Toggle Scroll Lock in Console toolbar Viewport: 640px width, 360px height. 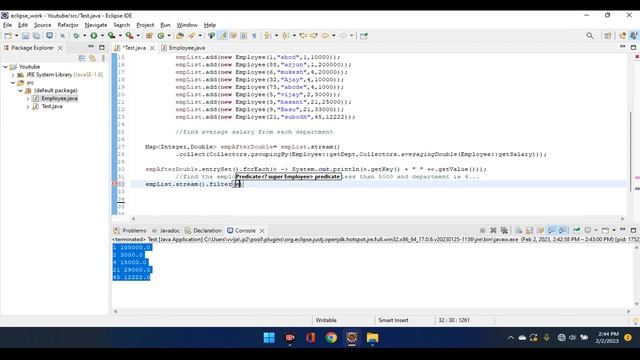[529, 231]
